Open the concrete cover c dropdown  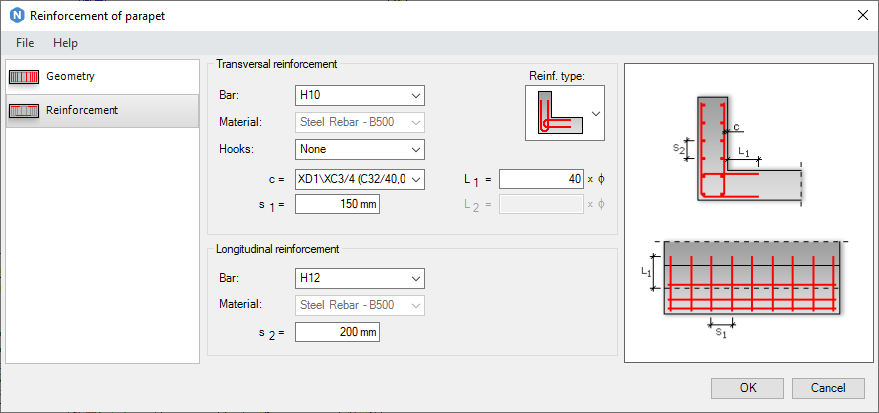(x=360, y=179)
